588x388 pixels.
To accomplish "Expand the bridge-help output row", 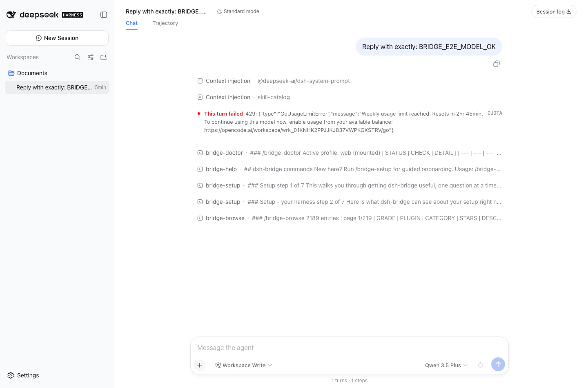I will click(x=350, y=169).
